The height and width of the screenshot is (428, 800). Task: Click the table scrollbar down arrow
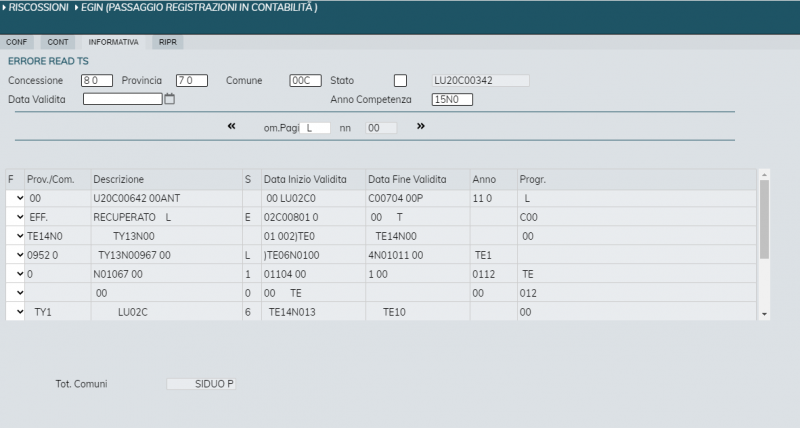tap(765, 314)
